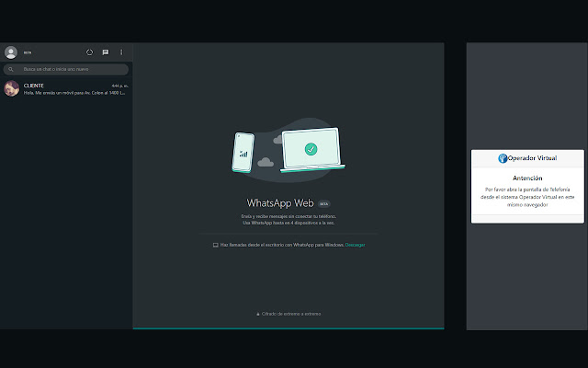Click the search magnifier icon
This screenshot has height=368, width=588.
(x=11, y=69)
